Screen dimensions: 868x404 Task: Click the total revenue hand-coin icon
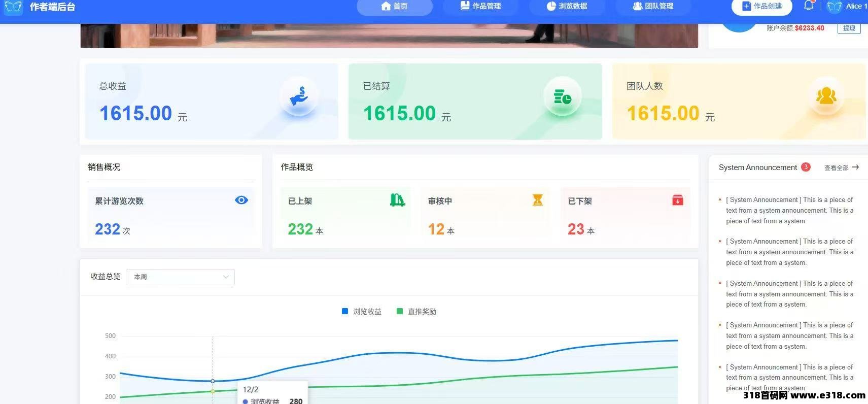click(299, 96)
